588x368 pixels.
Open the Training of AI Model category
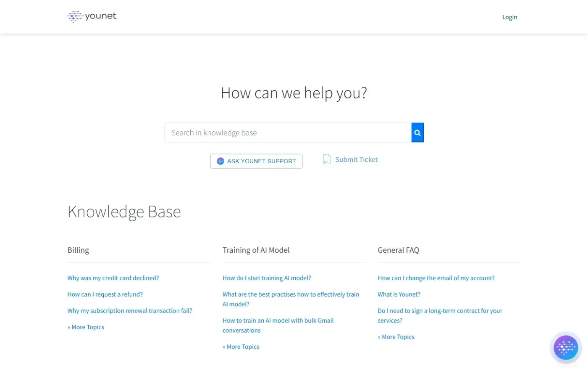click(256, 250)
